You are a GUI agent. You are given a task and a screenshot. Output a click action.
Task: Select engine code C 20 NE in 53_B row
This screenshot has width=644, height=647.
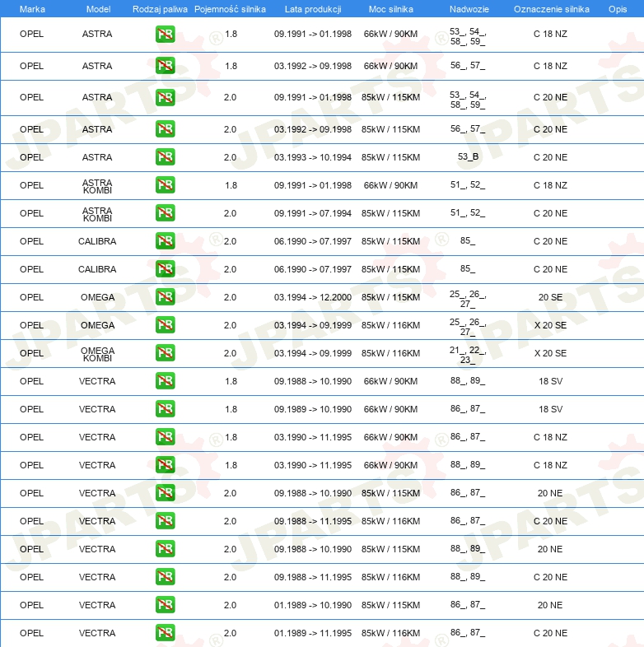coord(550,157)
